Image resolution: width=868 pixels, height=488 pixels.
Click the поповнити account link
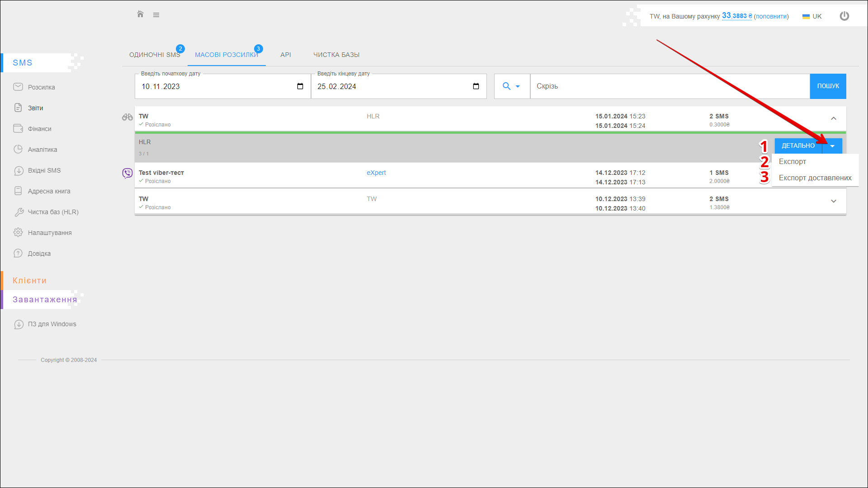click(x=771, y=16)
